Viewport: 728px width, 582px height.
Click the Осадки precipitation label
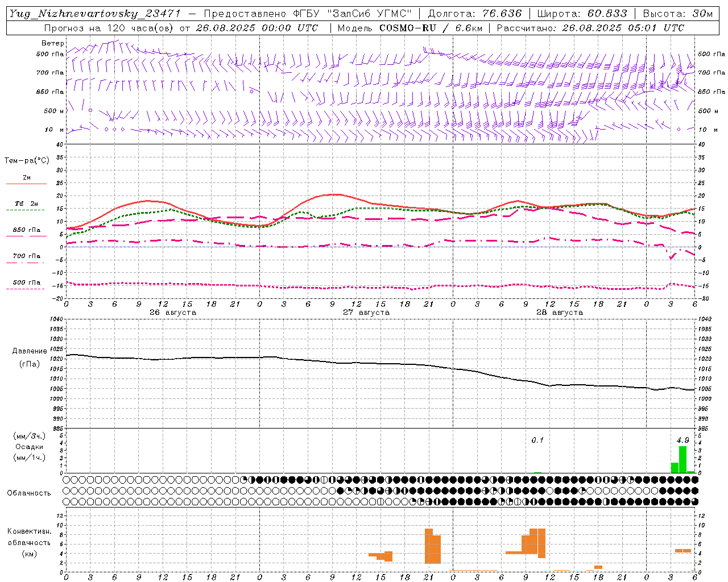pyautogui.click(x=30, y=447)
